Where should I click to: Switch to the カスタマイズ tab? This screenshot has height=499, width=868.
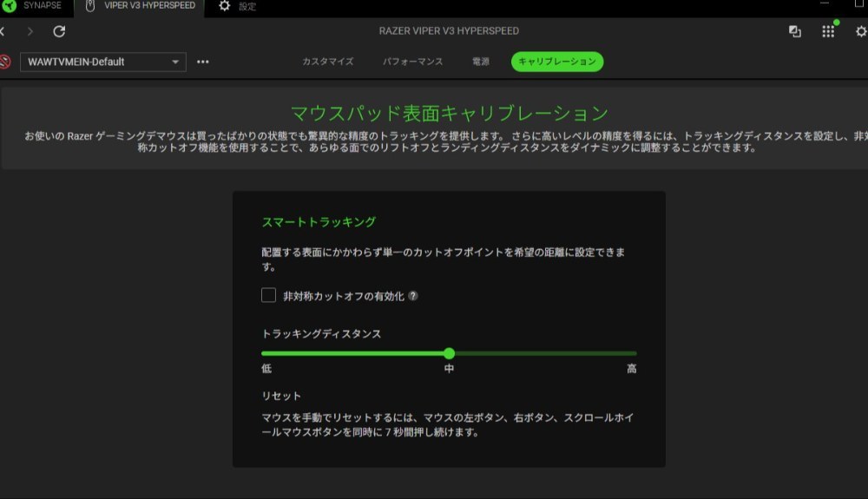click(x=328, y=62)
